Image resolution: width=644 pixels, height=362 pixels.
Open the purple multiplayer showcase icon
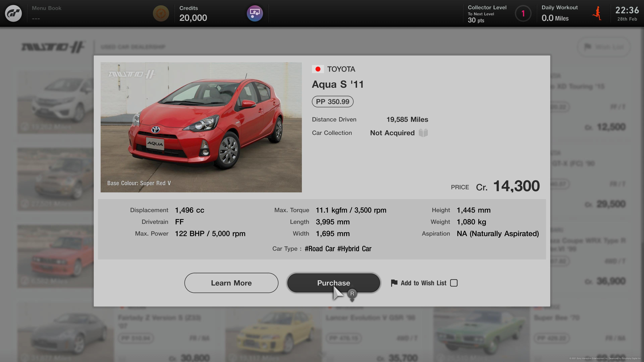coord(255,13)
